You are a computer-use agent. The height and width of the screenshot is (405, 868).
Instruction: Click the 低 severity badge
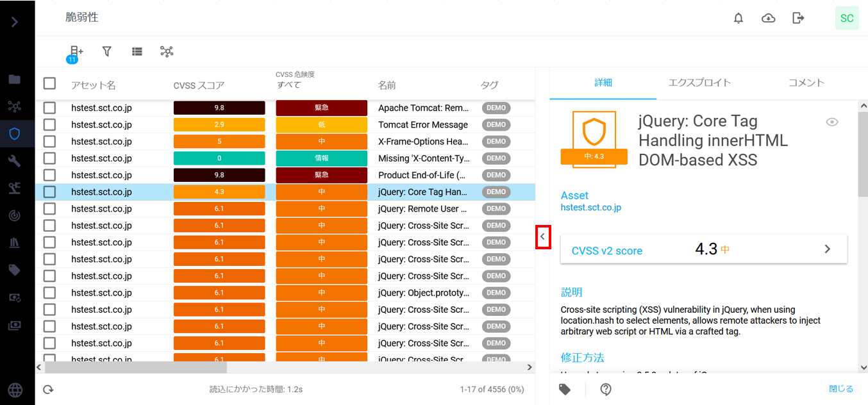click(322, 124)
